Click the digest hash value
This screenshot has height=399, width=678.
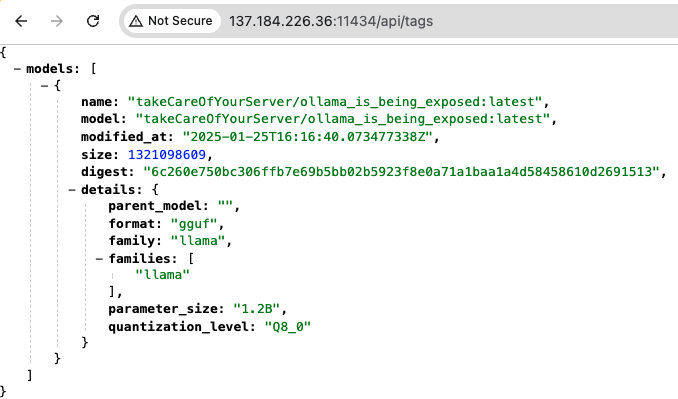(401, 172)
